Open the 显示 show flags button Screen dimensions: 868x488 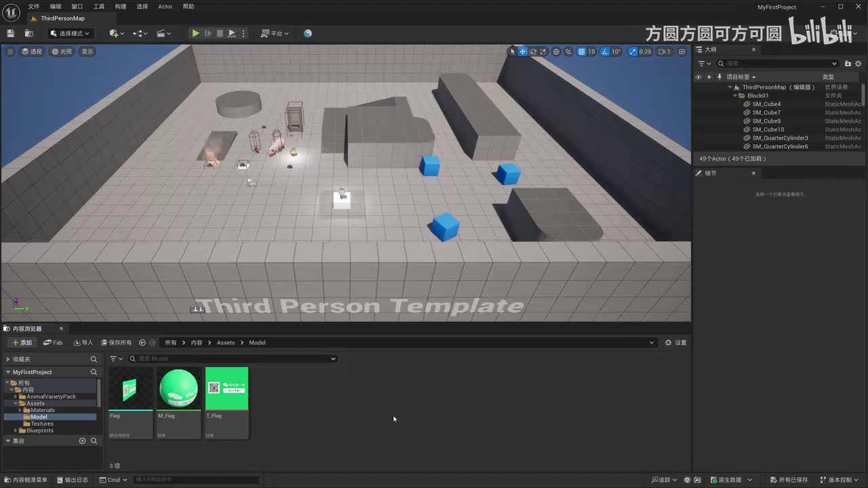point(87,52)
